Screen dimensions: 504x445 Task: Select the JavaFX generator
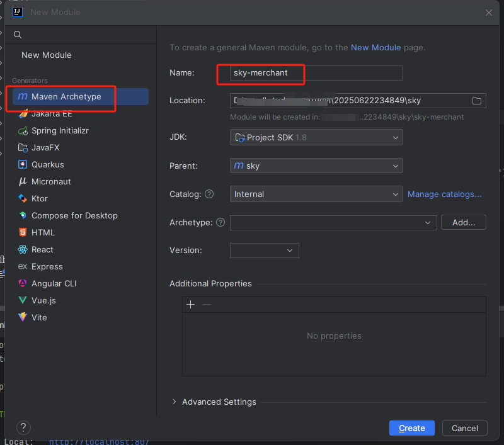click(x=81, y=148)
